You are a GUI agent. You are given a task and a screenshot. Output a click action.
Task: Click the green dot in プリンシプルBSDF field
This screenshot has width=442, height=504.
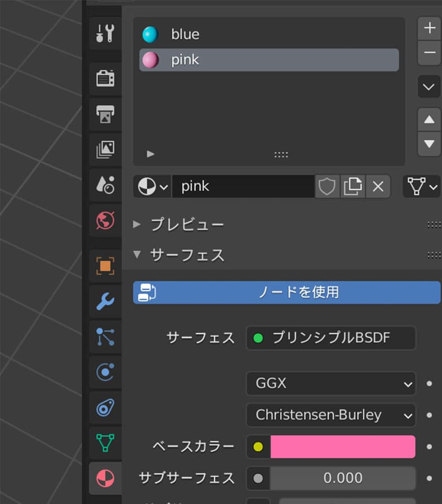pos(258,338)
